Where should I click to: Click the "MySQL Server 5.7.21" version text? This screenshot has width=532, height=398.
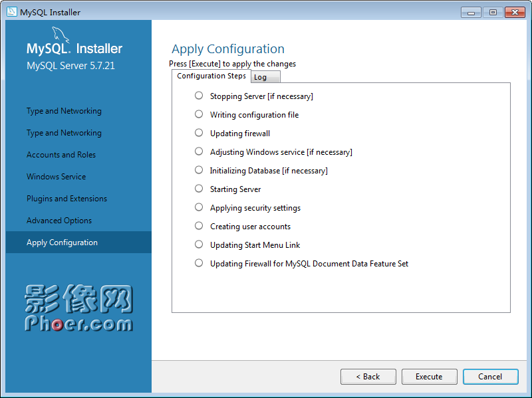pos(71,66)
